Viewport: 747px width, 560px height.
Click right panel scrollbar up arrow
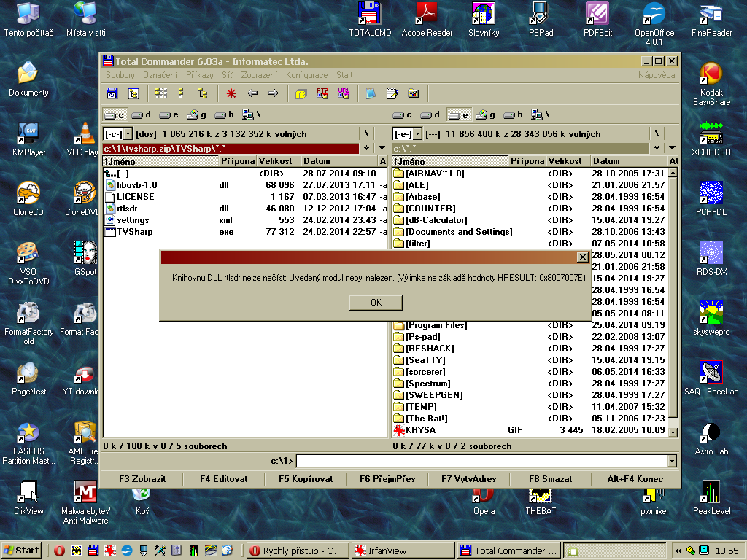[x=673, y=173]
